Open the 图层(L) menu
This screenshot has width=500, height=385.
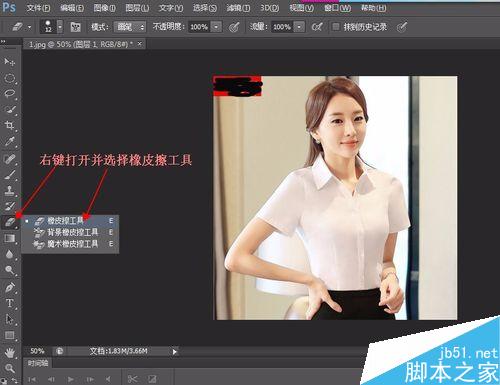click(137, 7)
